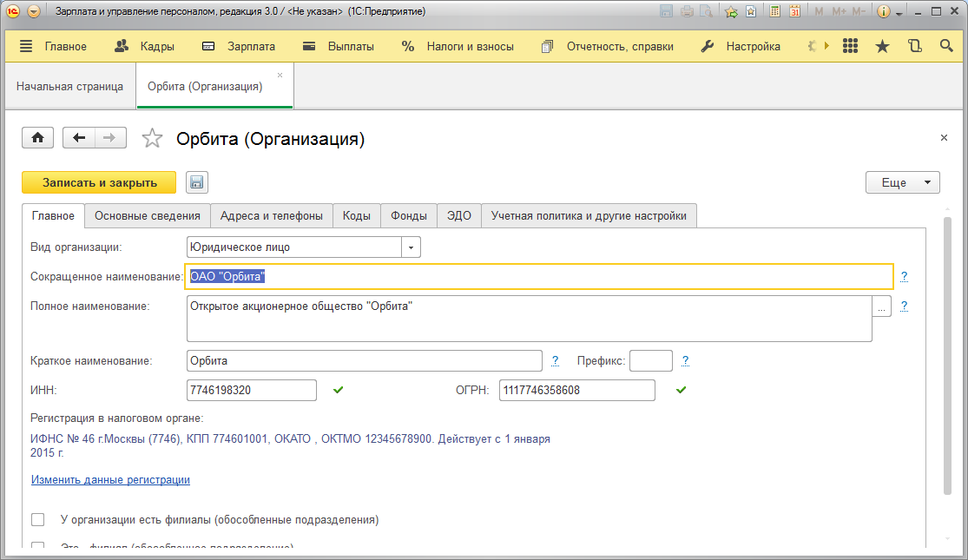Switch to ЭДО tab
This screenshot has height=560, width=968.
(458, 216)
